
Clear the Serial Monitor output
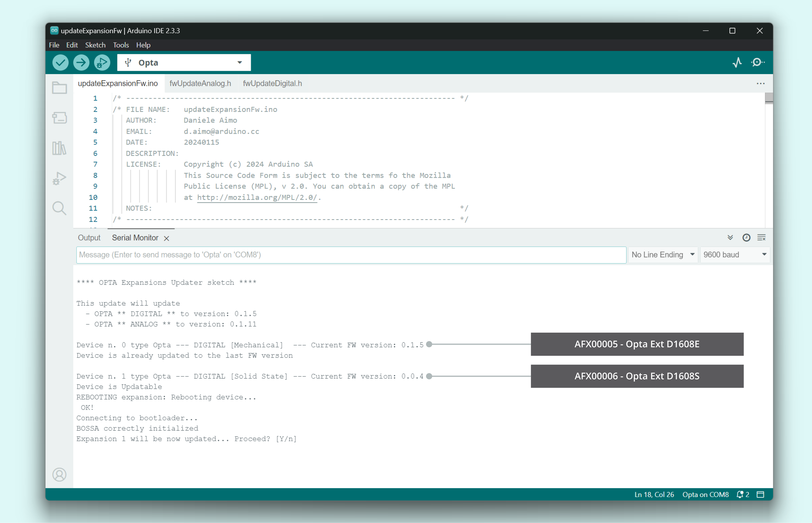pos(761,237)
